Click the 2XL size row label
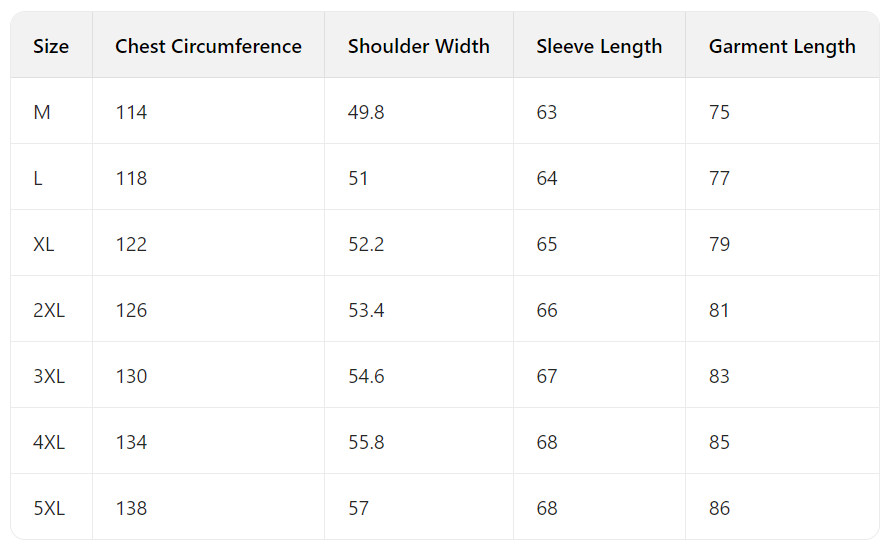 [49, 310]
